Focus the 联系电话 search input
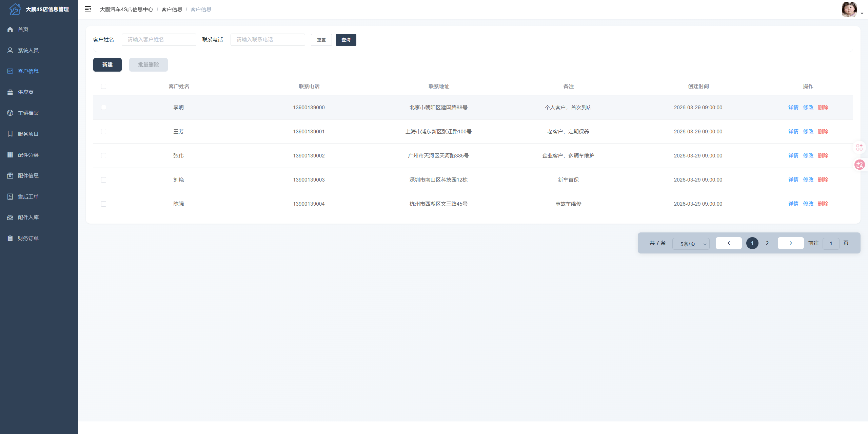The width and height of the screenshot is (868, 434). [x=268, y=40]
